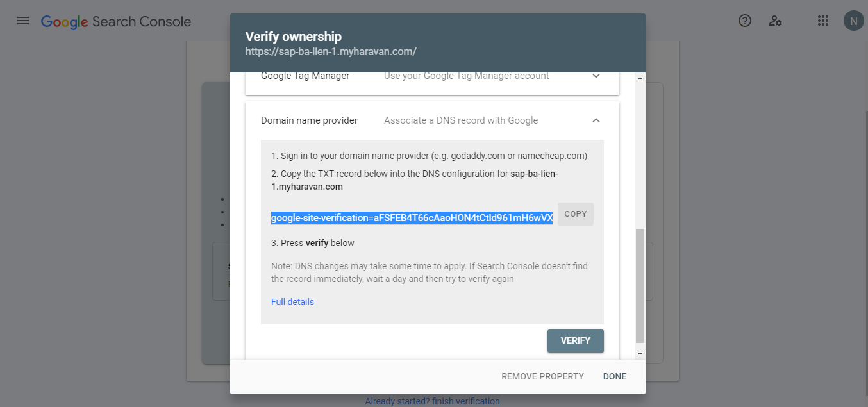The height and width of the screenshot is (407, 868).
Task: Click the dialog scrollbar down arrow
Action: (x=640, y=353)
